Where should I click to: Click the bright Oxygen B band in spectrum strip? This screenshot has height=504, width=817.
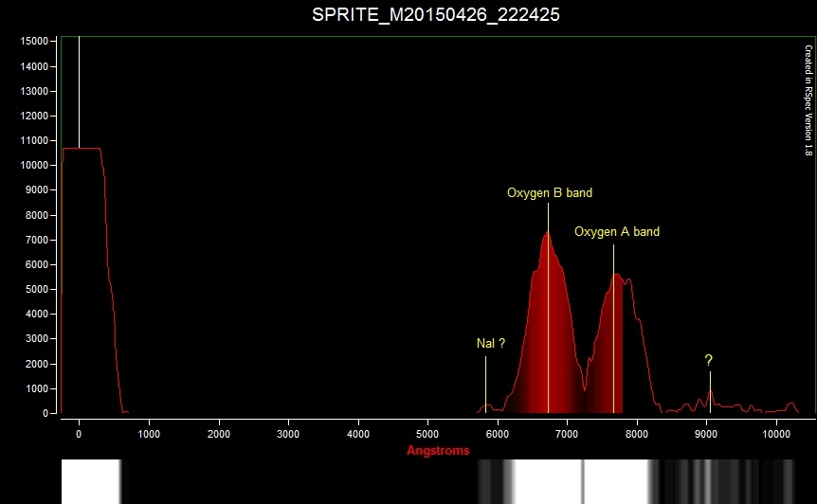point(548,481)
